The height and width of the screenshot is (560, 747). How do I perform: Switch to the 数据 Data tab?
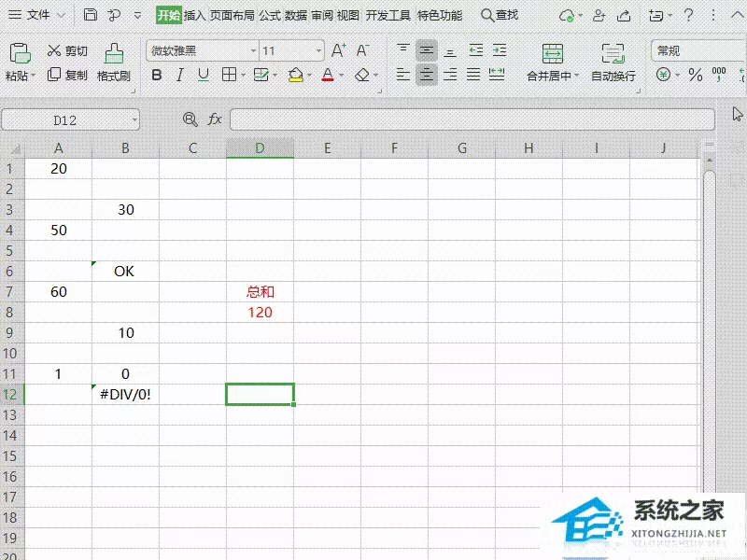tap(295, 15)
